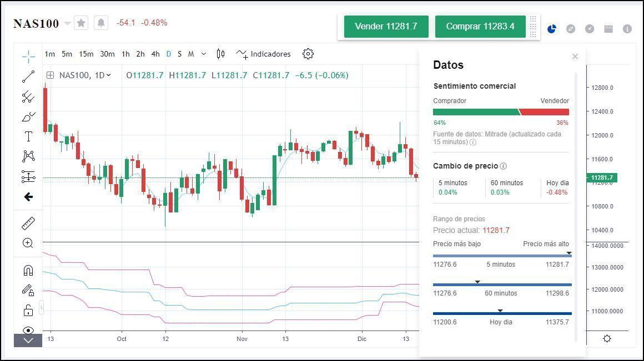Open the NAS100 symbol dropdown
The height and width of the screenshot is (361, 644).
point(67,23)
